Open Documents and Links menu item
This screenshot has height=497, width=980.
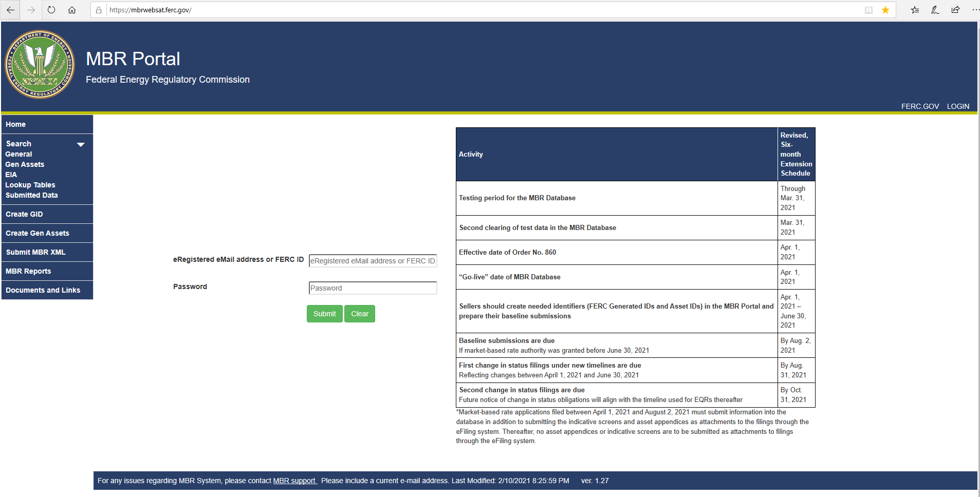point(47,290)
